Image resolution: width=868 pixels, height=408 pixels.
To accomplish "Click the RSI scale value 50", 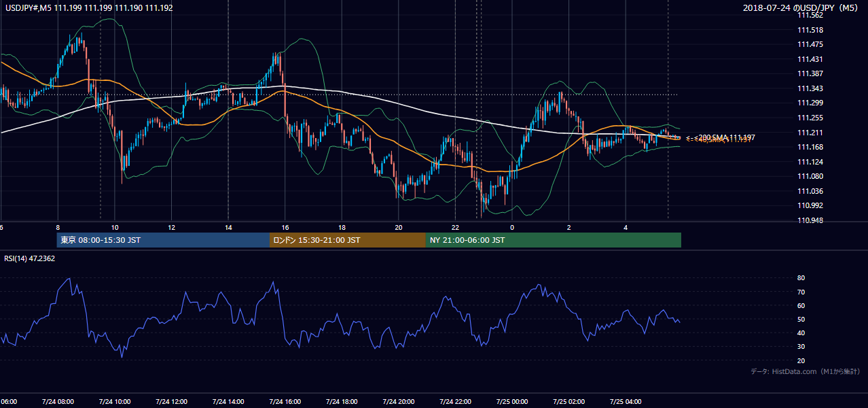I will pyautogui.click(x=801, y=320).
